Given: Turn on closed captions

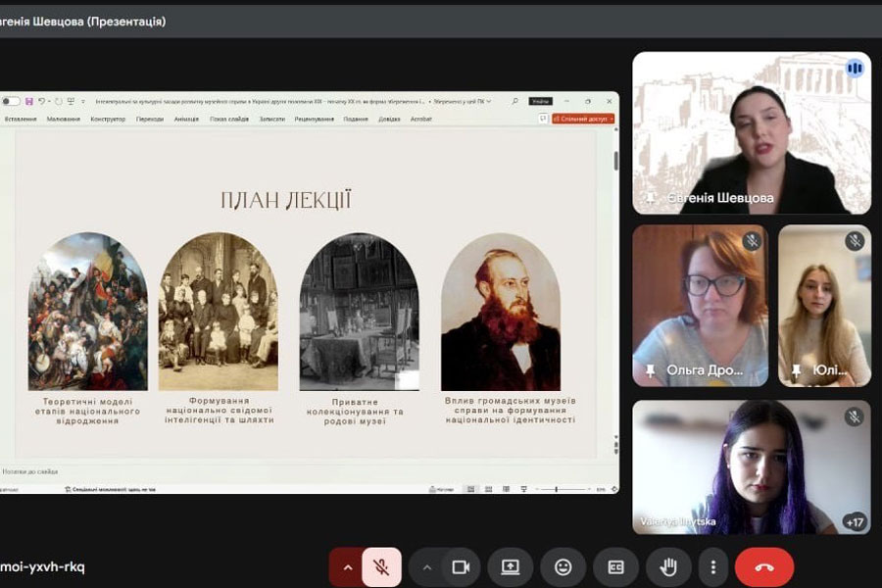Looking at the screenshot, I should coord(615,566).
